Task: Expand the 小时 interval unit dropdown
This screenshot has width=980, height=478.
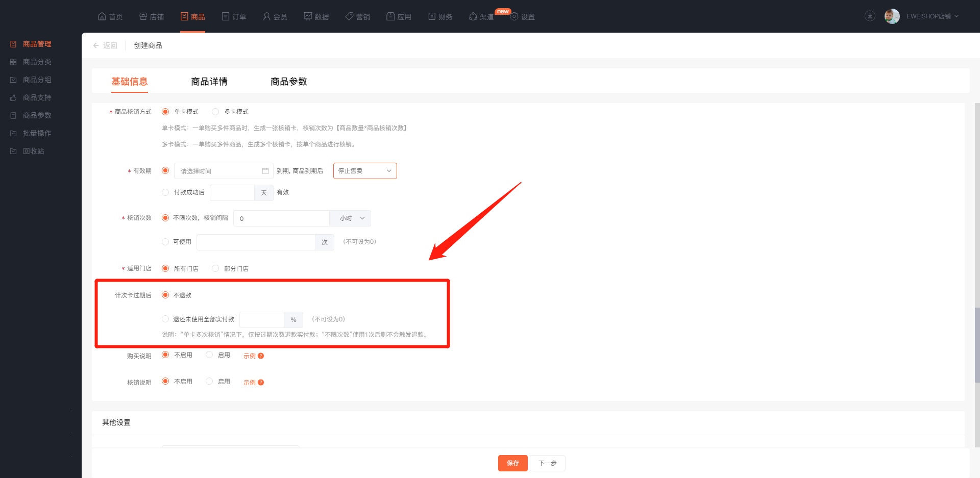Action: point(351,218)
